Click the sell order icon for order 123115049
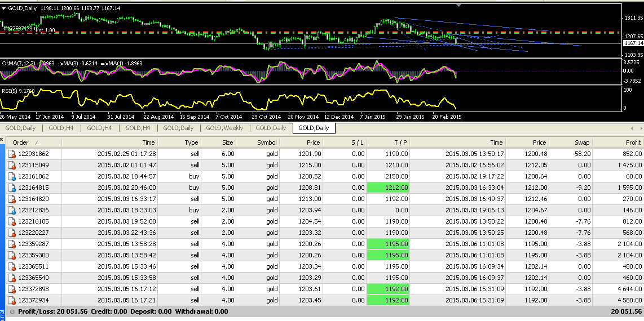 (12, 165)
